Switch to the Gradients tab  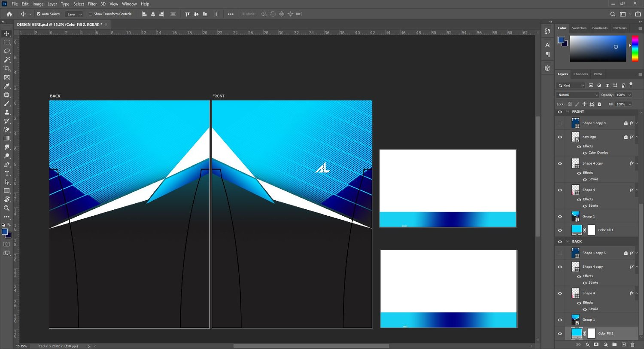point(600,28)
